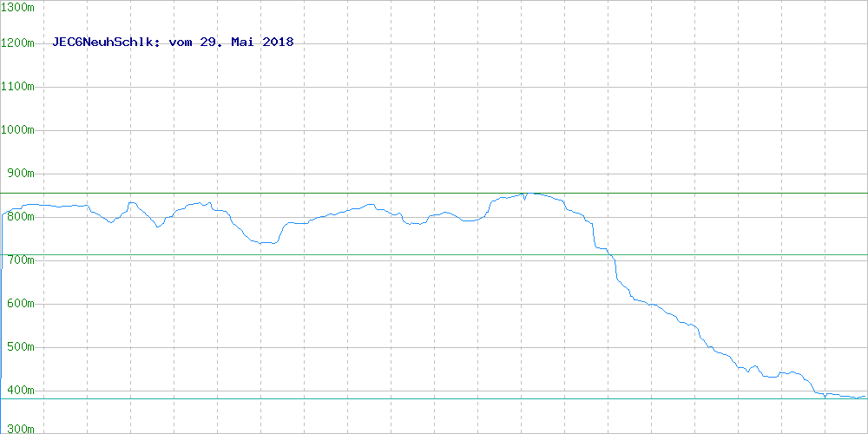This screenshot has width=868, height=434.
Task: Click the 1100m axis label
Action: coord(17,87)
